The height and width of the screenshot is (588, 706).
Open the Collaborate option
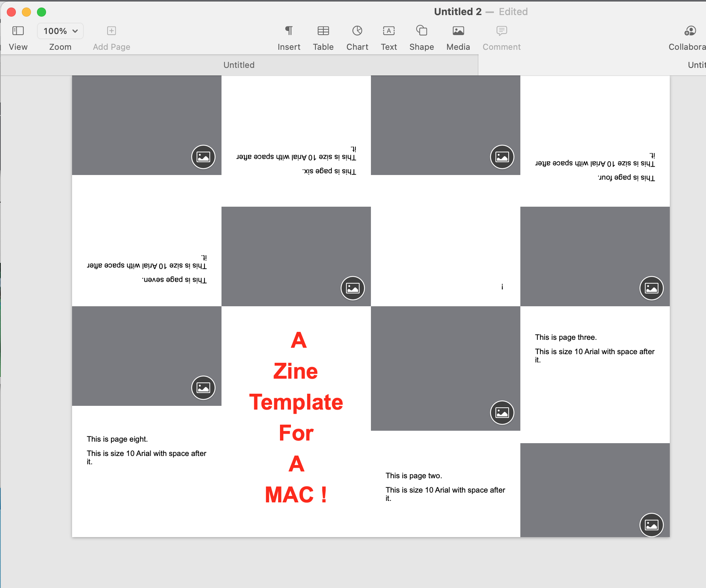click(x=690, y=31)
